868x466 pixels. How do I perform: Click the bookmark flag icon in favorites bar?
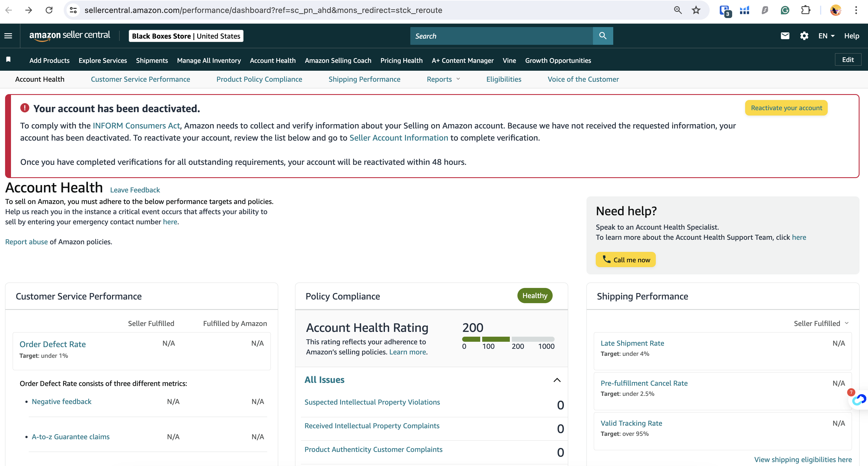pyautogui.click(x=8, y=60)
